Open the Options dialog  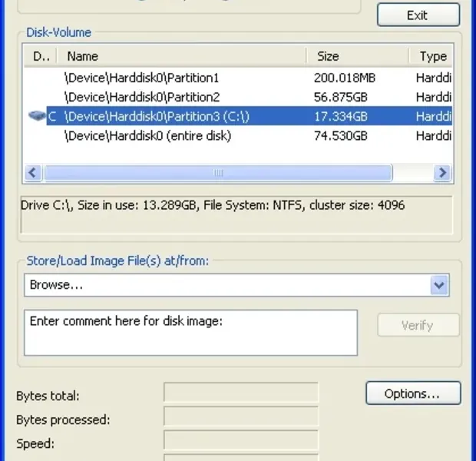pos(413,393)
